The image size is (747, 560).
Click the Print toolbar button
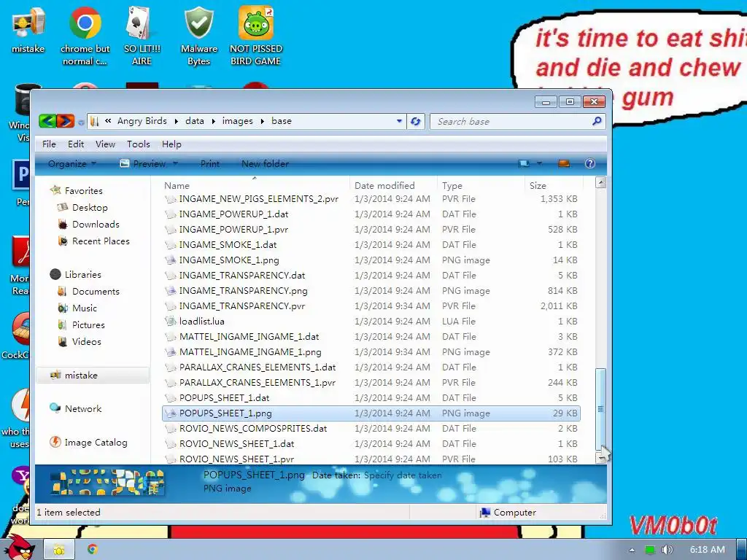210,164
